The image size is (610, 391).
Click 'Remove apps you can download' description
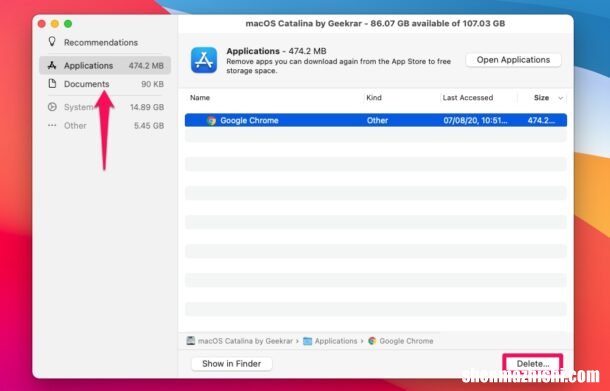(x=338, y=66)
